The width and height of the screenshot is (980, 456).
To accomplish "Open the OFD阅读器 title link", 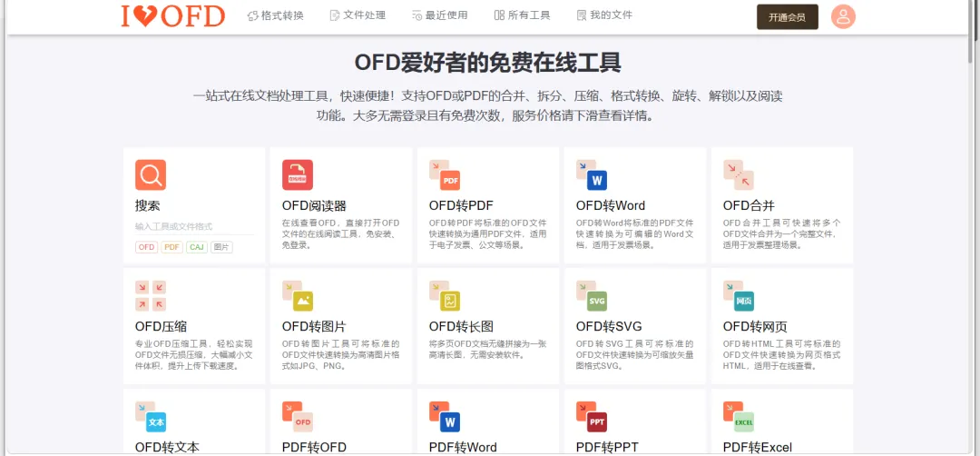I will pos(314,206).
